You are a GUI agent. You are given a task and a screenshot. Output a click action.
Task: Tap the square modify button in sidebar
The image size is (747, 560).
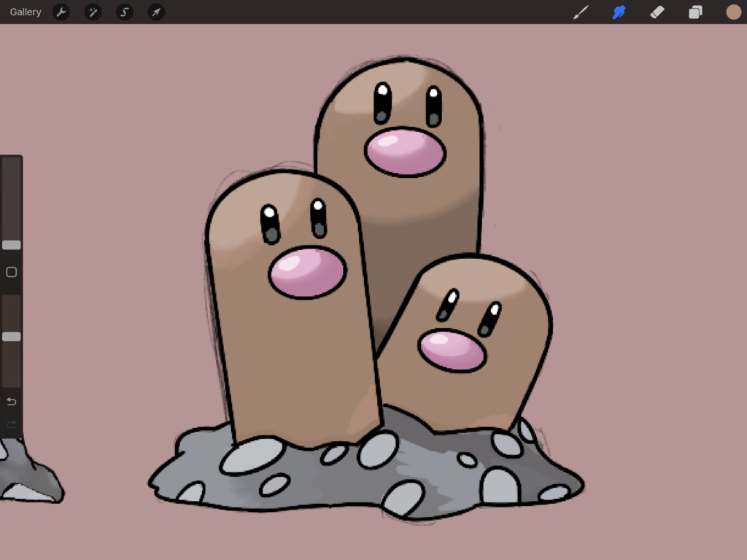(x=12, y=272)
